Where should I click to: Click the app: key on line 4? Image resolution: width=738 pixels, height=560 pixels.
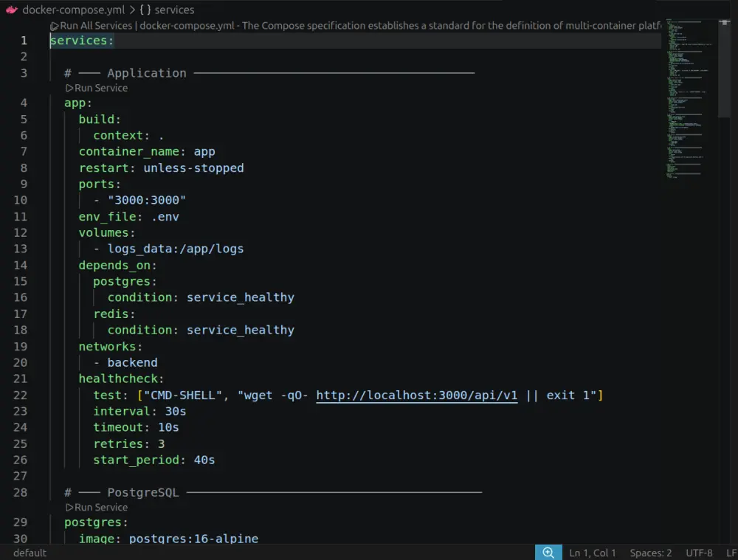78,103
